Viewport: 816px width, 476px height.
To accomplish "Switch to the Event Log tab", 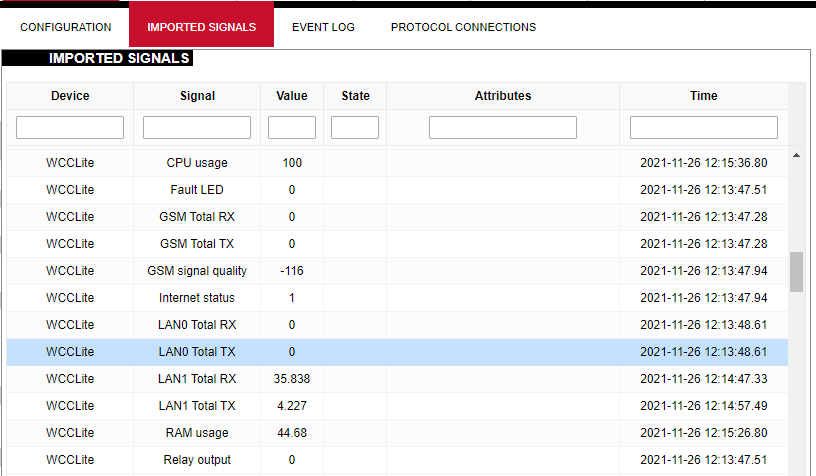I will tap(323, 27).
